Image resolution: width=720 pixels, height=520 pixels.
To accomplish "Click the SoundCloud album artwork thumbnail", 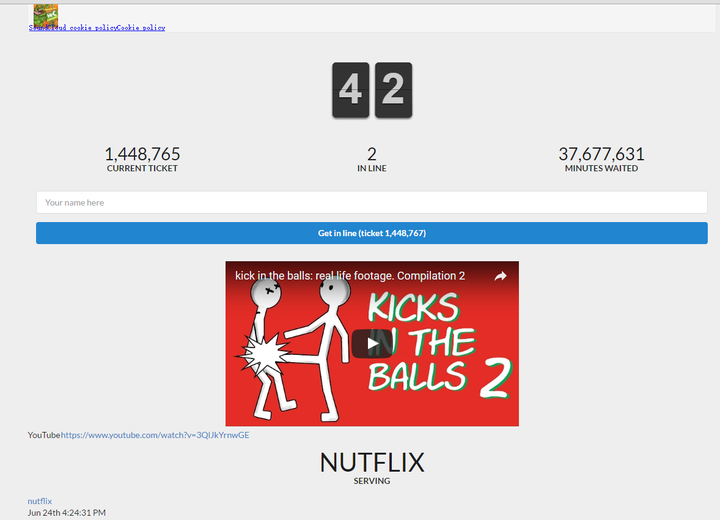I will 46,15.
